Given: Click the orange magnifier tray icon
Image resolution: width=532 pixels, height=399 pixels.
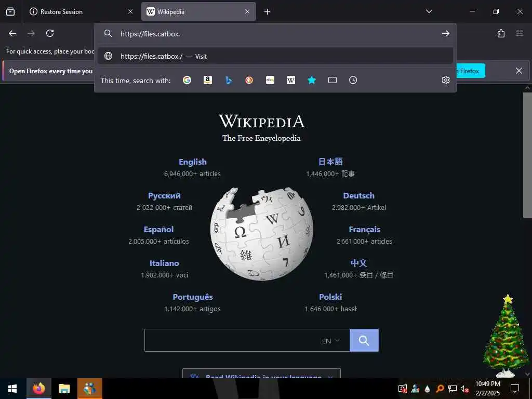Looking at the screenshot, I should (x=440, y=389).
